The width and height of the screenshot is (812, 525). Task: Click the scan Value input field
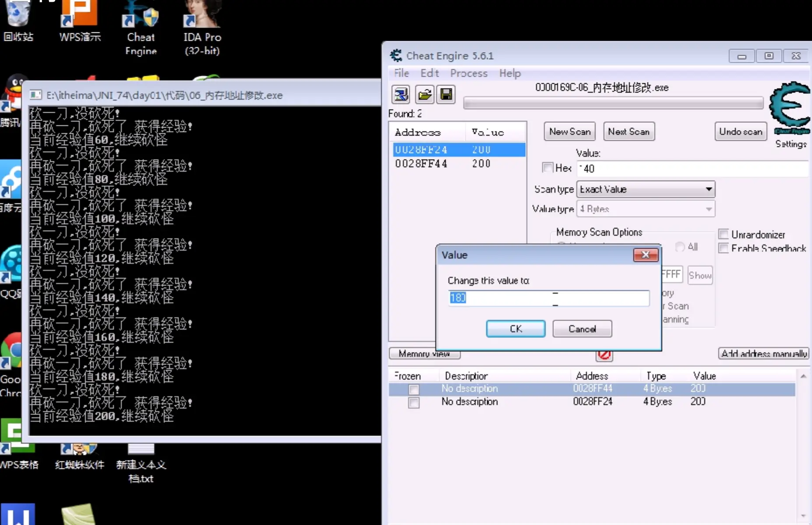[x=692, y=169]
